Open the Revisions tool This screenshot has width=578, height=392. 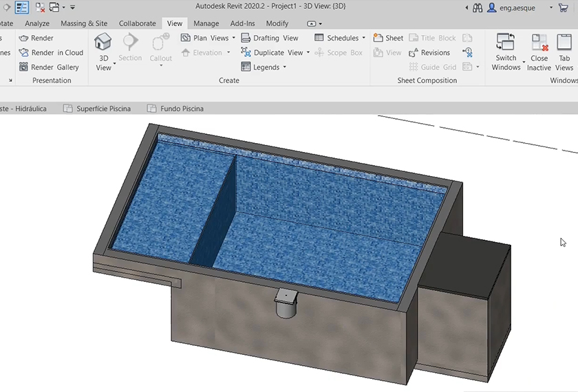429,53
